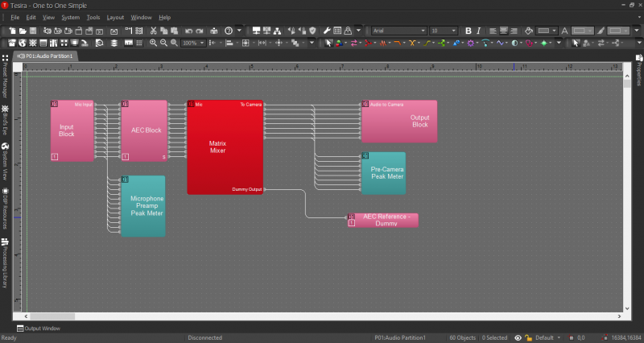Click the green star block icon

click(544, 43)
